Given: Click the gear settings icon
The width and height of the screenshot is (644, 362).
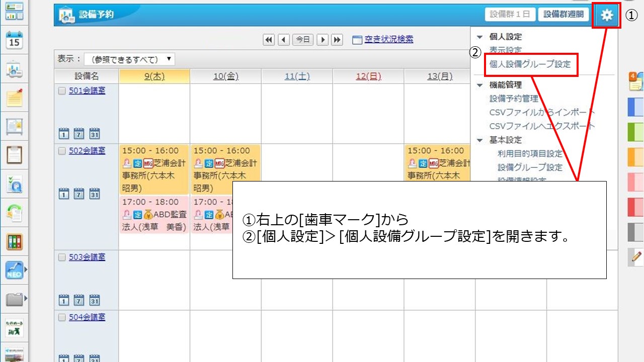Looking at the screenshot, I should 607,15.
